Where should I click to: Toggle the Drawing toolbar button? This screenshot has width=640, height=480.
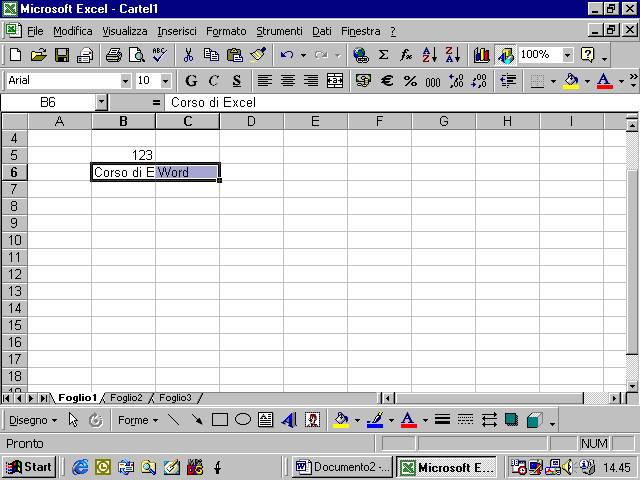tap(505, 55)
